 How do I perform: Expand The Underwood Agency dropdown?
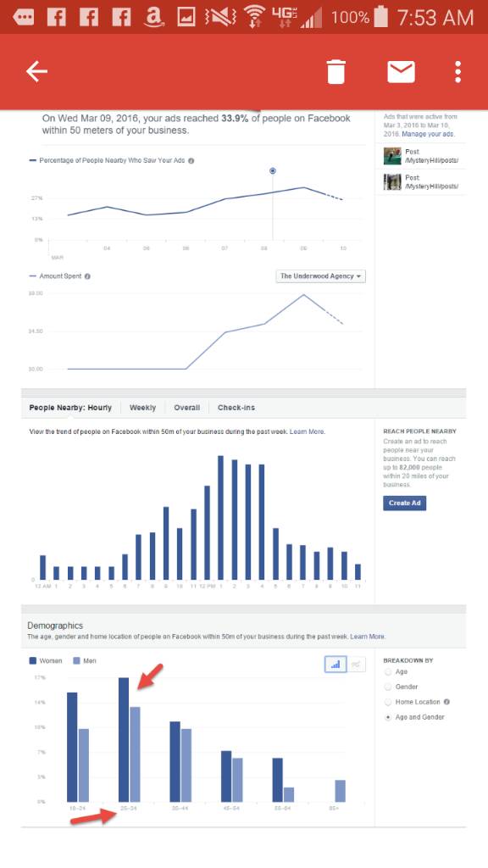320,275
